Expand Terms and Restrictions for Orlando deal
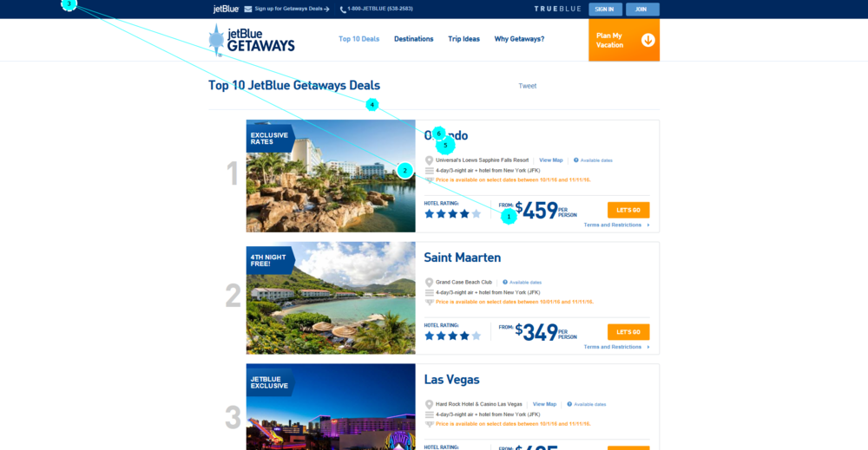868x450 pixels. pyautogui.click(x=616, y=225)
